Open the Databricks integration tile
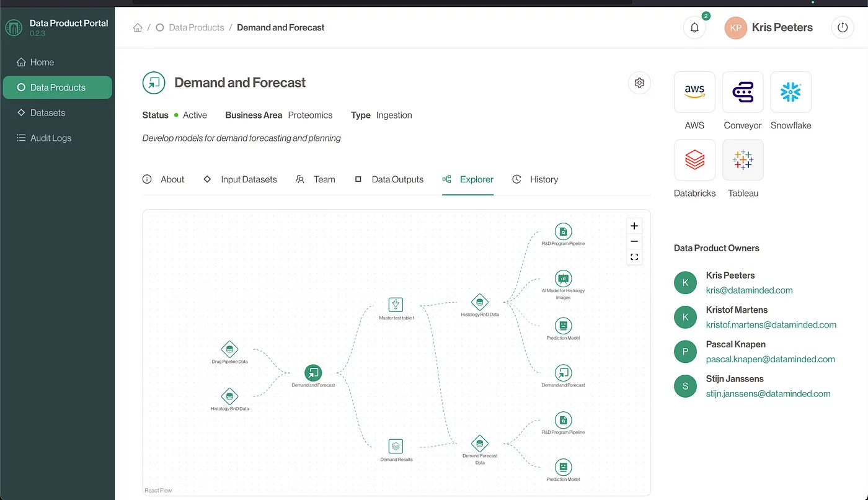 (x=694, y=159)
